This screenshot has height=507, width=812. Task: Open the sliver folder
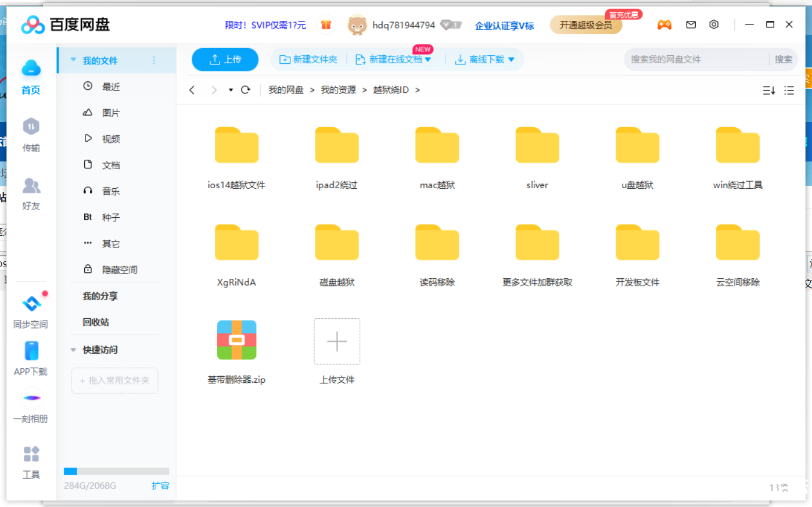537,145
